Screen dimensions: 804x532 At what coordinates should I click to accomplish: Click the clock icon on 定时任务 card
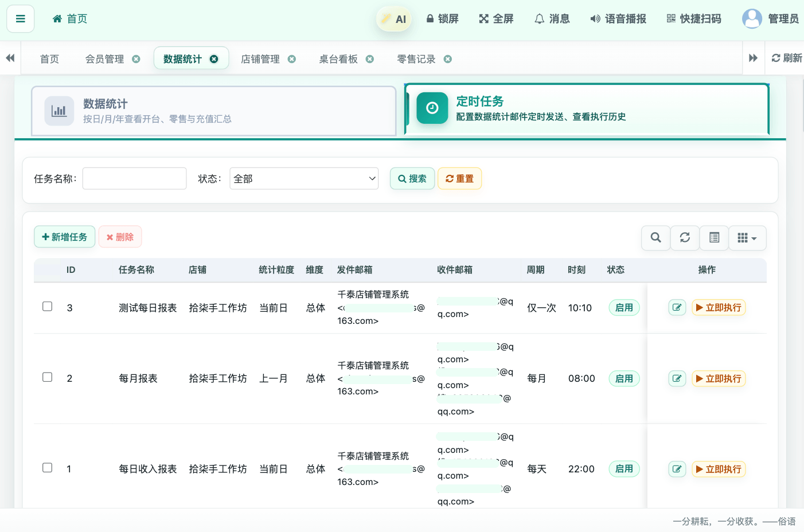(x=432, y=108)
